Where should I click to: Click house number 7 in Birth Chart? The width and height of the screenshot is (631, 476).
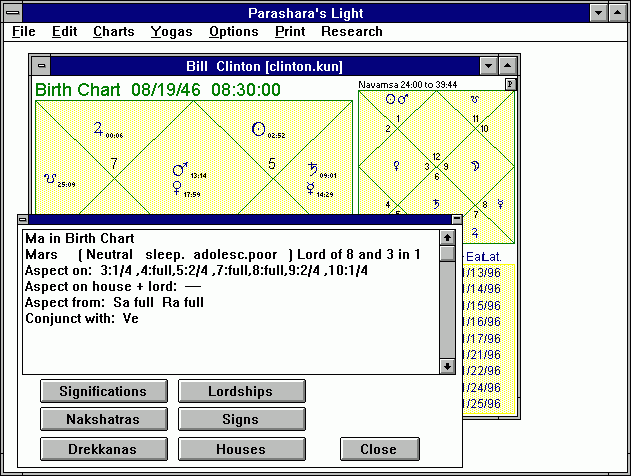(x=114, y=163)
